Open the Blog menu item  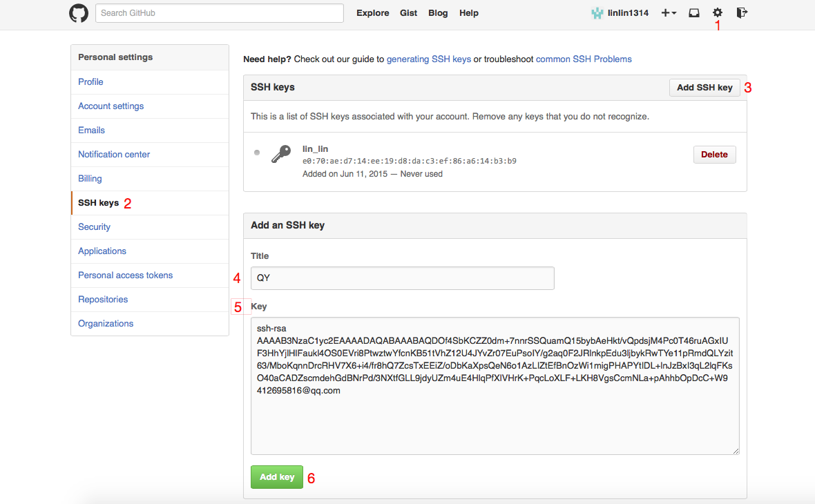pyautogui.click(x=438, y=13)
